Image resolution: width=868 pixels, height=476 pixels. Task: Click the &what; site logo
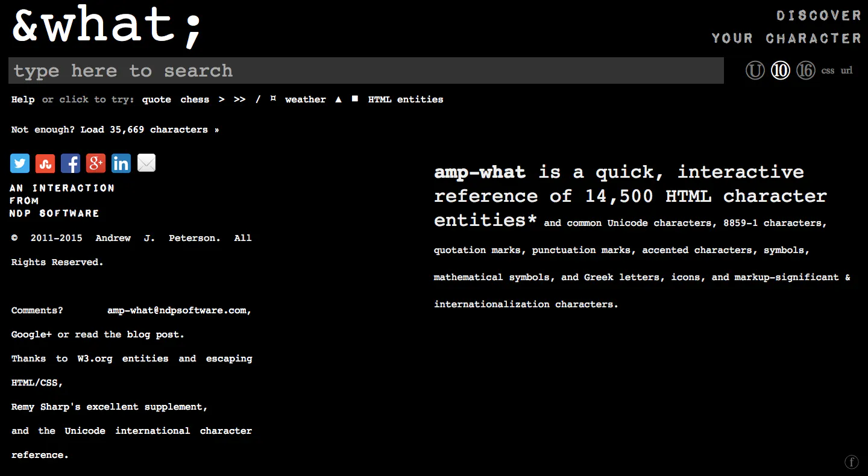coord(107,26)
